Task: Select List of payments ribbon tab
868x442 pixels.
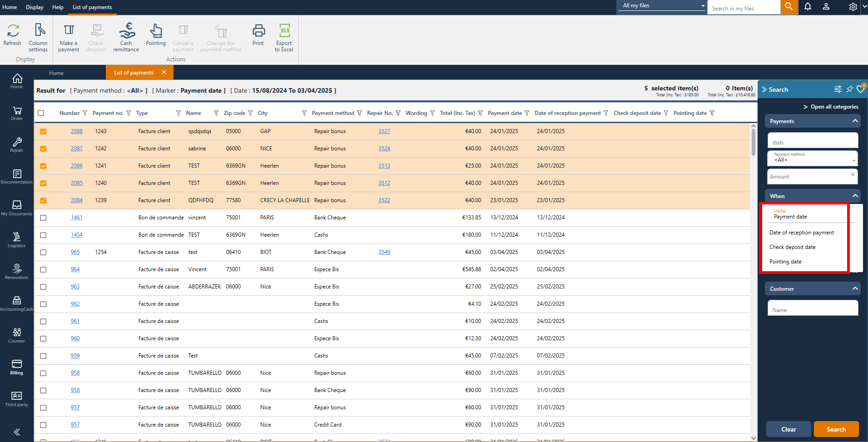Action: pyautogui.click(x=92, y=7)
